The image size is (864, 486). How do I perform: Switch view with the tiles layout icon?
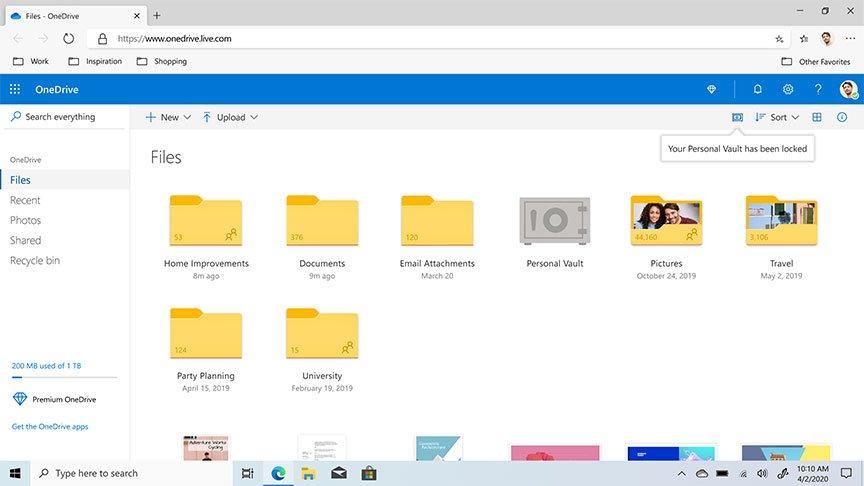[x=817, y=117]
